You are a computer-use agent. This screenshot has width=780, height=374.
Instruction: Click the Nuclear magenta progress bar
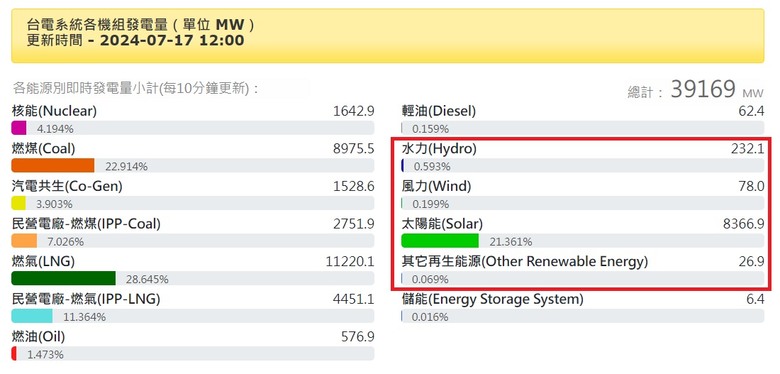pos(18,128)
